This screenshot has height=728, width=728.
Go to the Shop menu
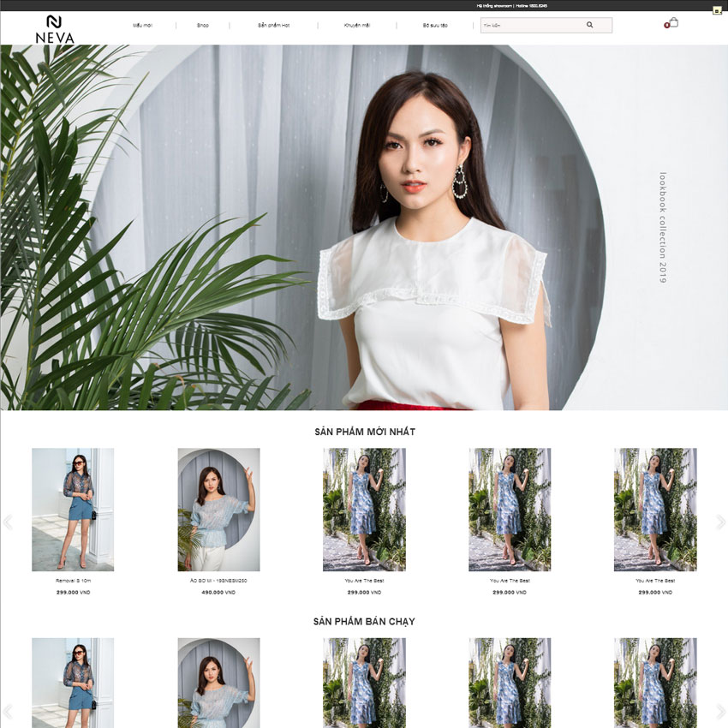[x=203, y=26]
